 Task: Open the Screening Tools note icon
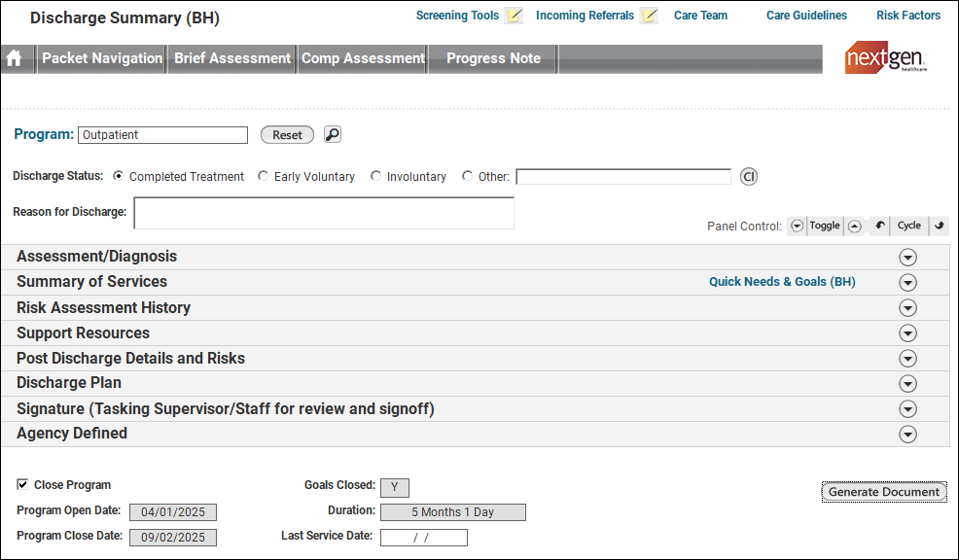tap(515, 16)
